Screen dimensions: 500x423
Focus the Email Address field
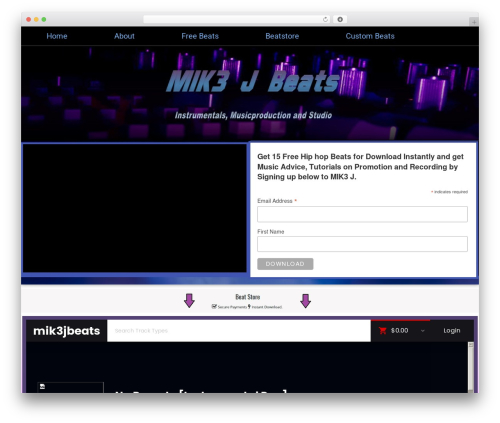[362, 214]
